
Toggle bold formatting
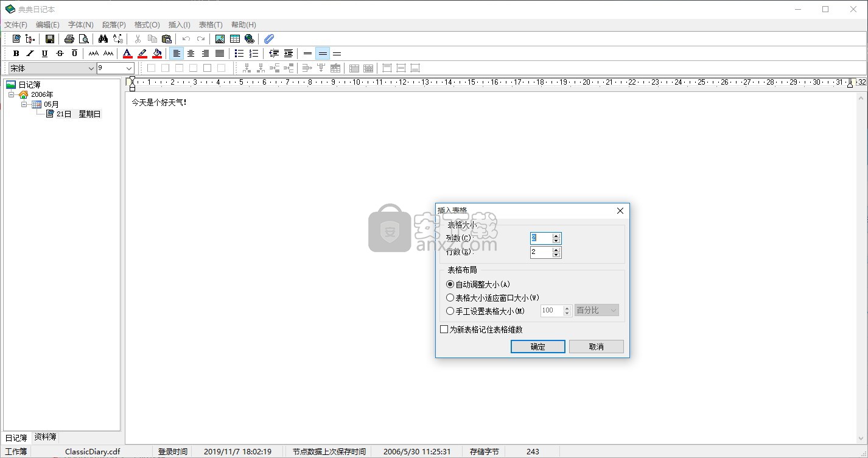point(16,54)
